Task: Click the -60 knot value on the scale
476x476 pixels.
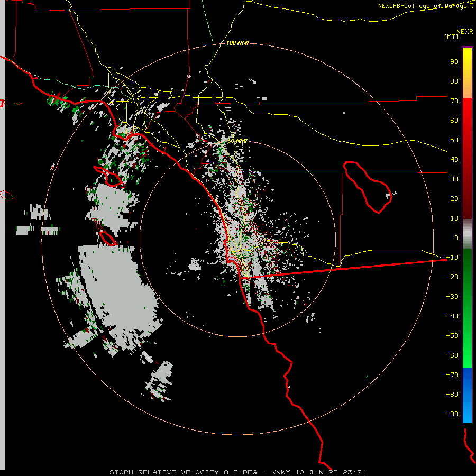Action: pyautogui.click(x=452, y=355)
